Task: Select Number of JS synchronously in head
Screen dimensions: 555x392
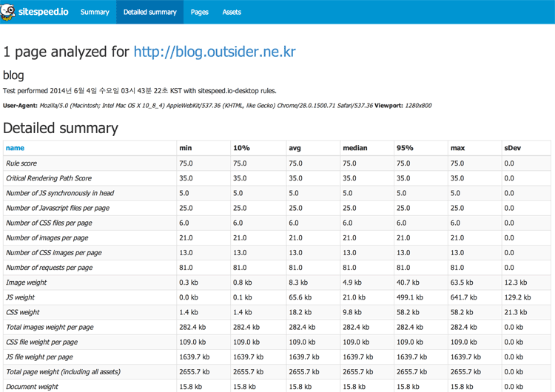Action: 60,193
